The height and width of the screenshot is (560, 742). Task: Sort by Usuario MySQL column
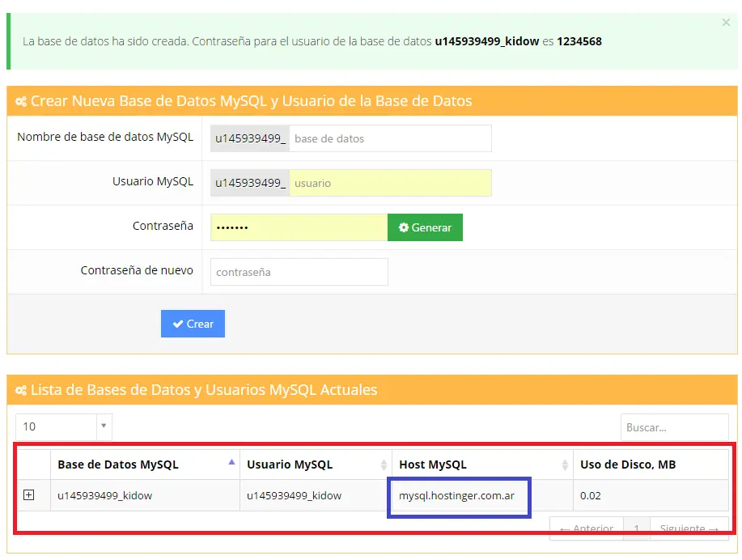316,465
